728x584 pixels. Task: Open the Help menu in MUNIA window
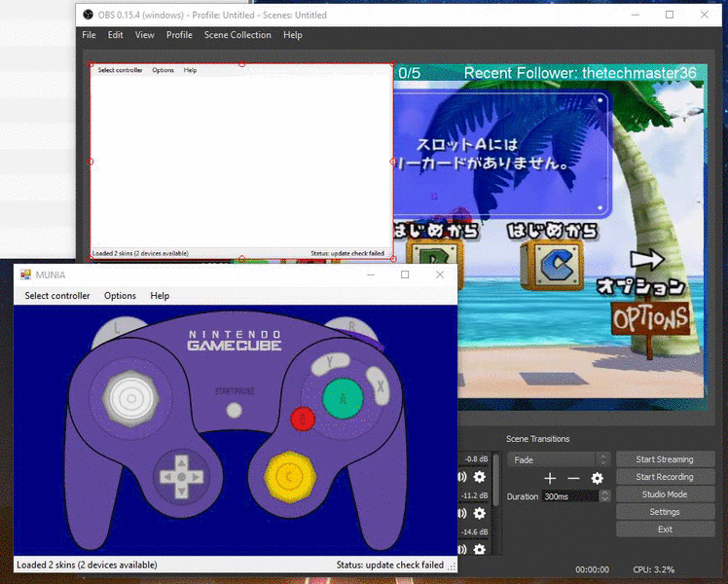160,296
